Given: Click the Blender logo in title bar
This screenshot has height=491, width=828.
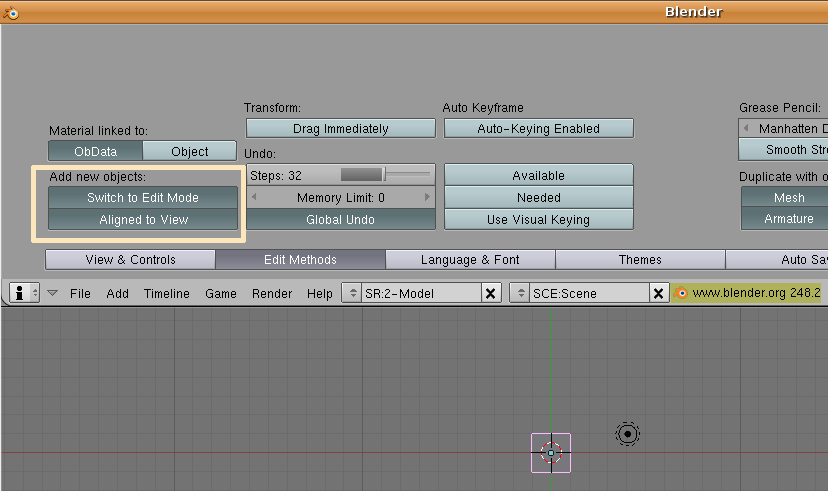Looking at the screenshot, I should [11, 12].
